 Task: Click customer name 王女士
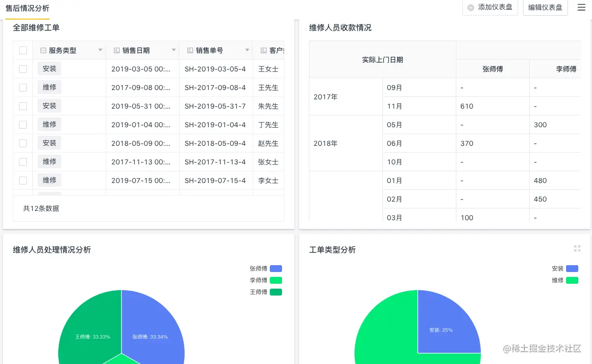click(268, 69)
